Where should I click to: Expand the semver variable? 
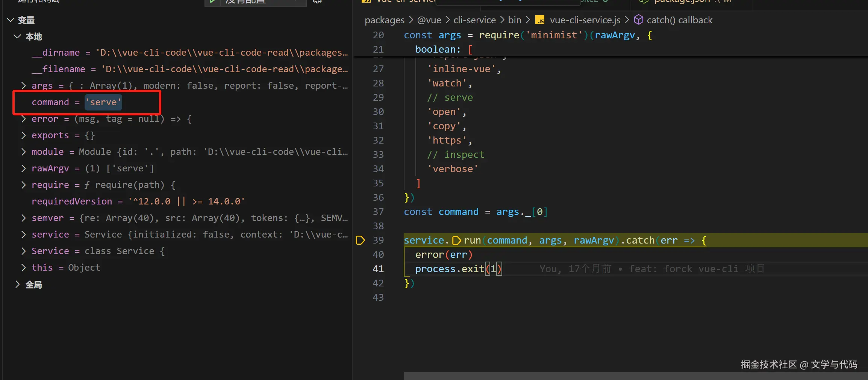click(24, 218)
